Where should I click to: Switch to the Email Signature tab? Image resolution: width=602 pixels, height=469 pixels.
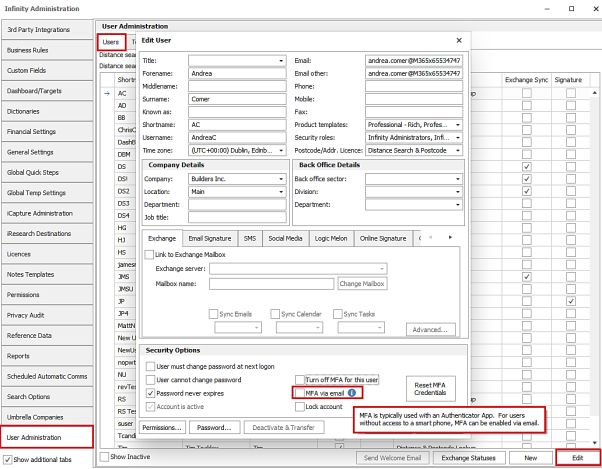[210, 238]
